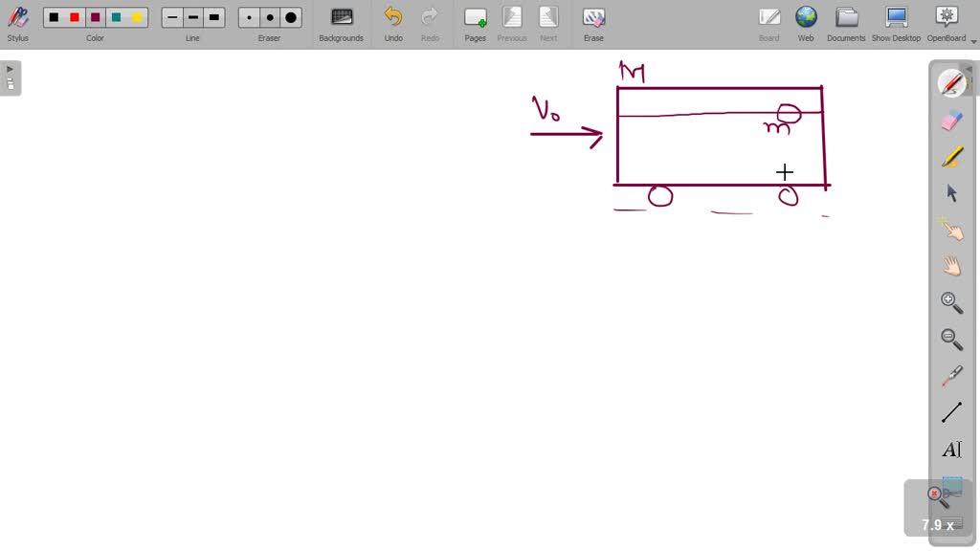Image resolution: width=980 pixels, height=551 pixels.
Task: Choose the largest eraser size
Action: [x=289, y=16]
